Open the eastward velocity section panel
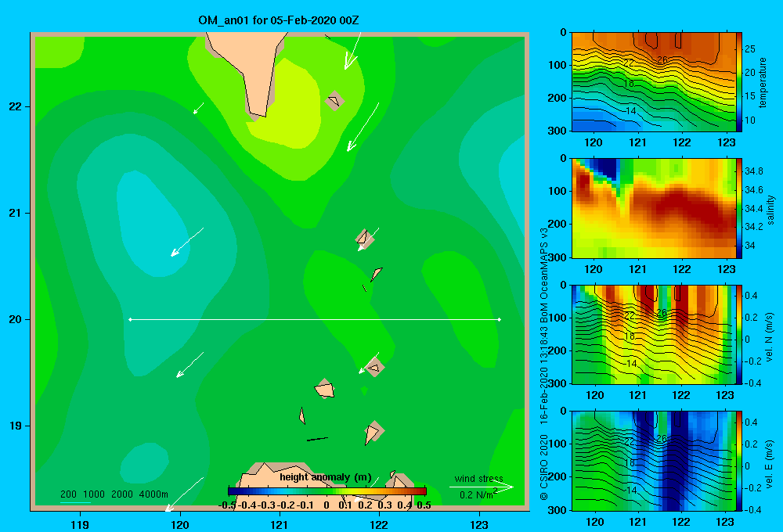Viewport: 783px width, 532px height. coord(653,461)
